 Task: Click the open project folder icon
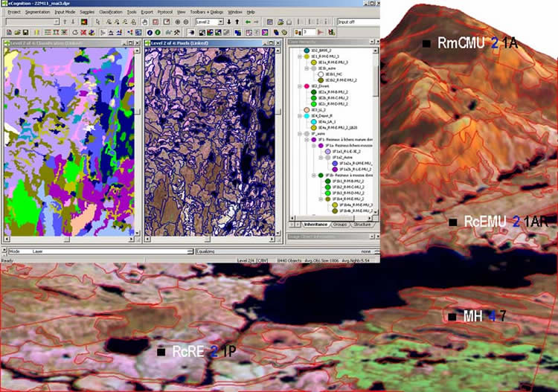17,33
